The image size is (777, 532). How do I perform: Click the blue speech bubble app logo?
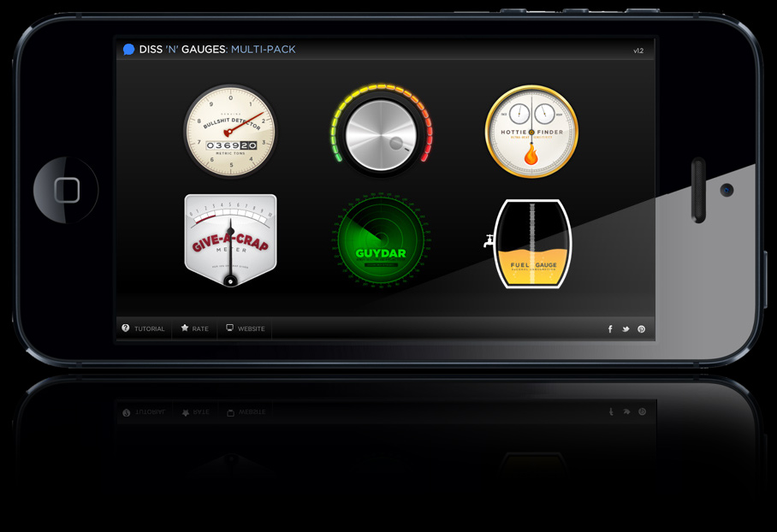[x=129, y=50]
